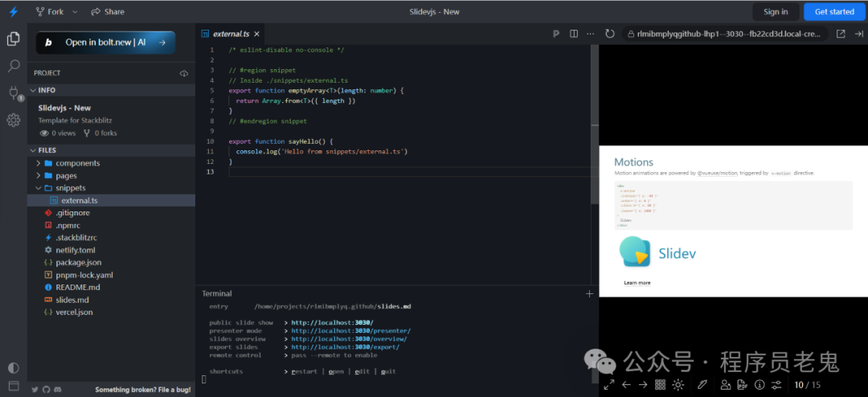Click the Share button
The image size is (868, 397).
108,11
